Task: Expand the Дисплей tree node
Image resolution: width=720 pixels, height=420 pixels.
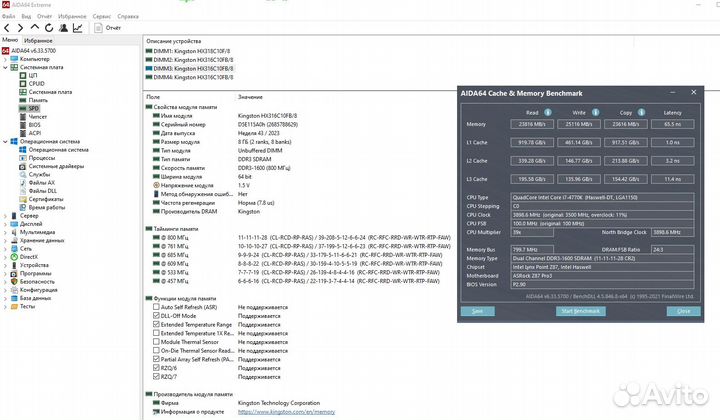Action: (x=5, y=224)
